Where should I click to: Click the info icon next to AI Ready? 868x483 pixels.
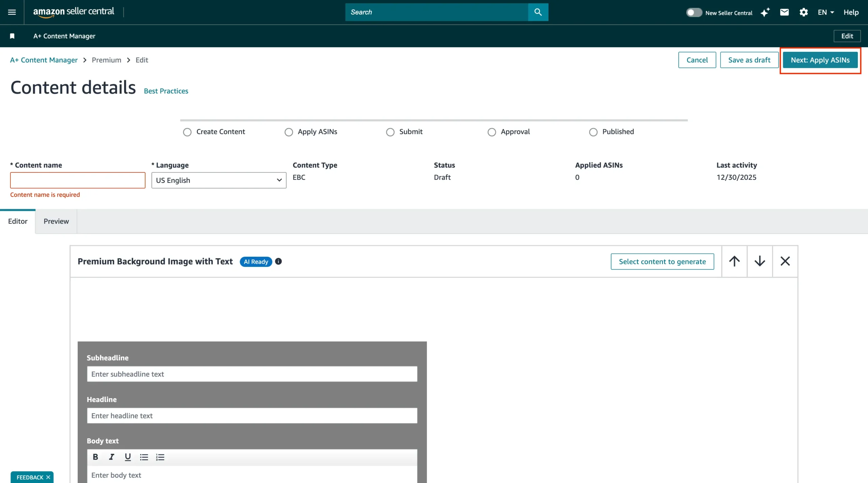[278, 262]
